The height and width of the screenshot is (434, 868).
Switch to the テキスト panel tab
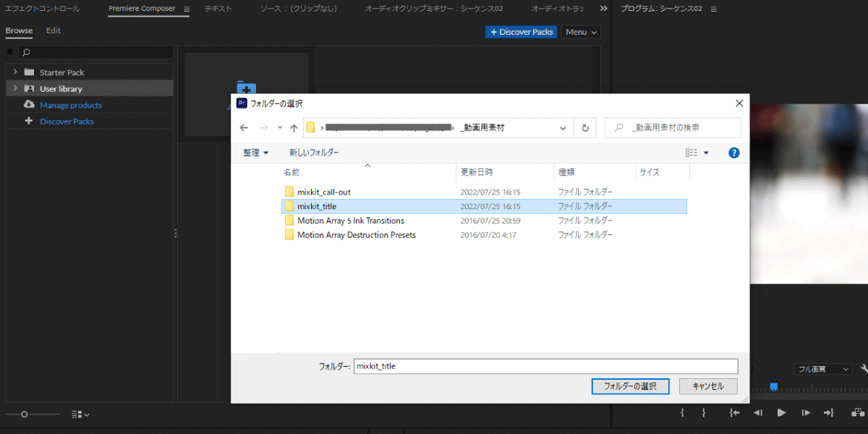218,9
